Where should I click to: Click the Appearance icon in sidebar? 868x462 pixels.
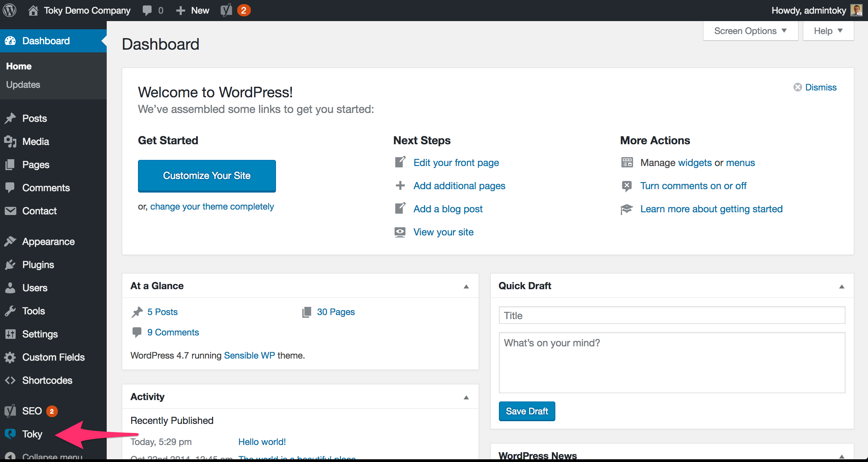[x=11, y=241]
